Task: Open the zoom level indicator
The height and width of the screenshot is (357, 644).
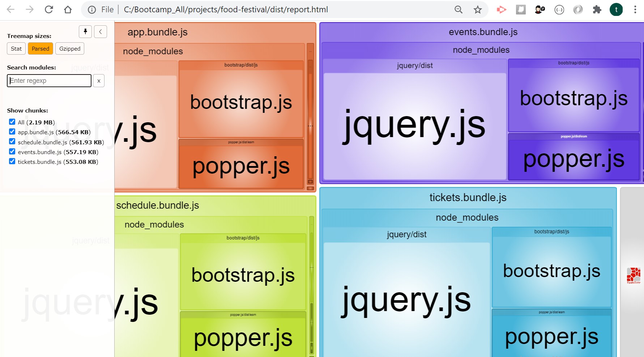Action: [x=459, y=10]
